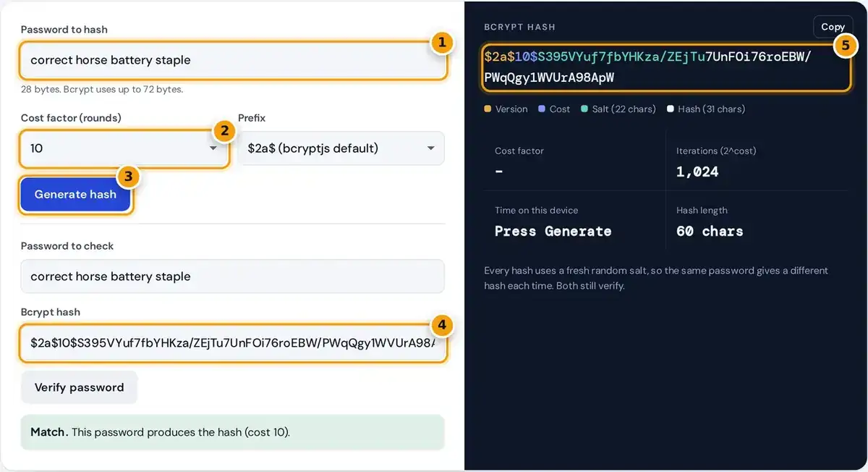
Task: Copy the bcrypt hash output
Action: 833,27
